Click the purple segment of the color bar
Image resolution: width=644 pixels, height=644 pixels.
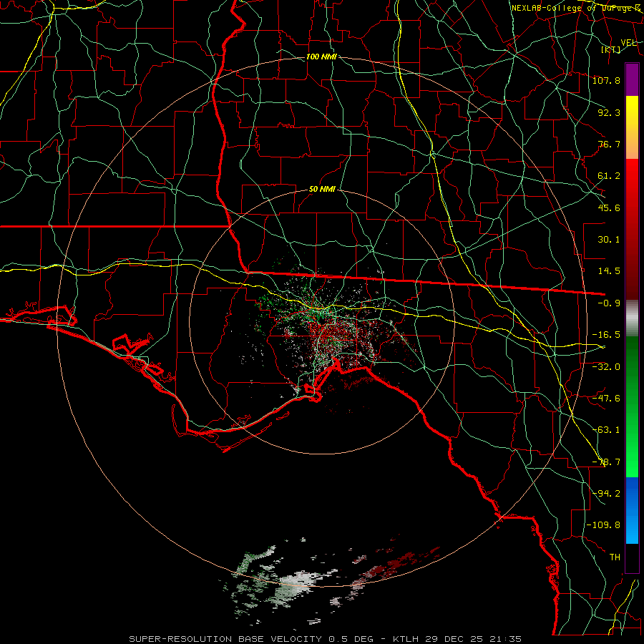click(x=632, y=80)
